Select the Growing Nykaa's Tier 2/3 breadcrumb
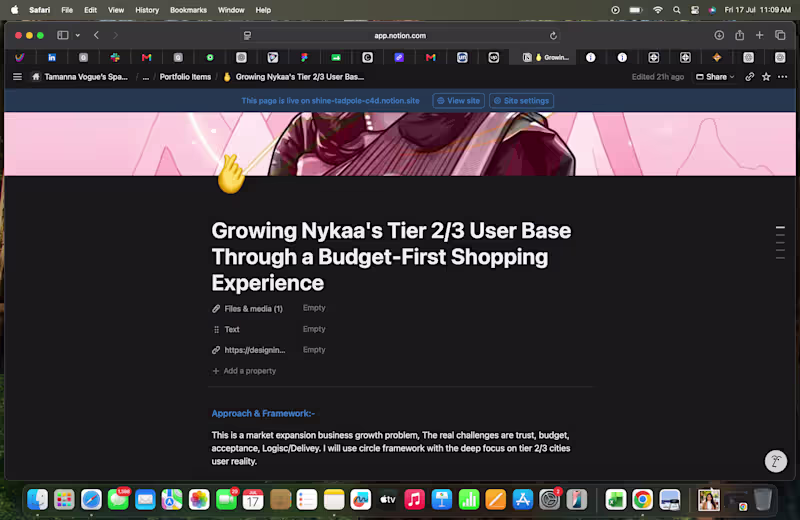This screenshot has height=520, width=800. pos(294,77)
